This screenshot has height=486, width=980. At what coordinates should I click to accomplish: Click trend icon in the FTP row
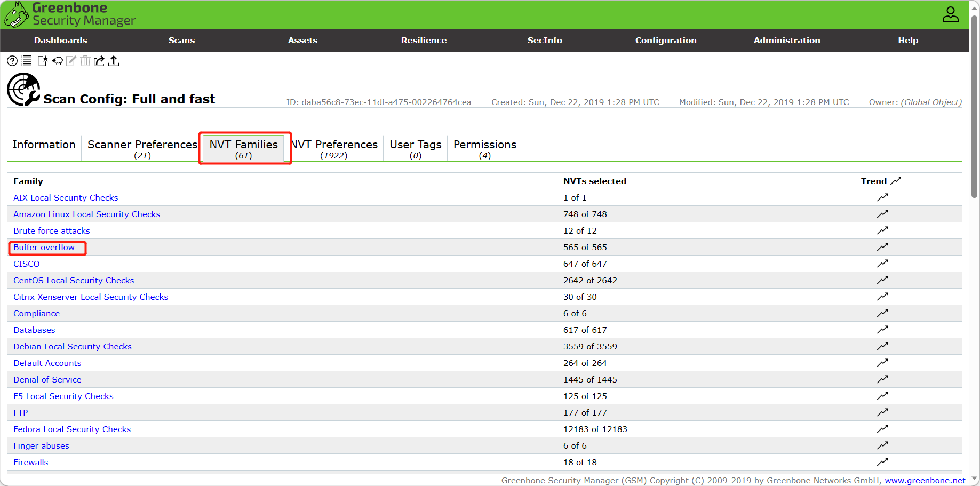pyautogui.click(x=882, y=412)
